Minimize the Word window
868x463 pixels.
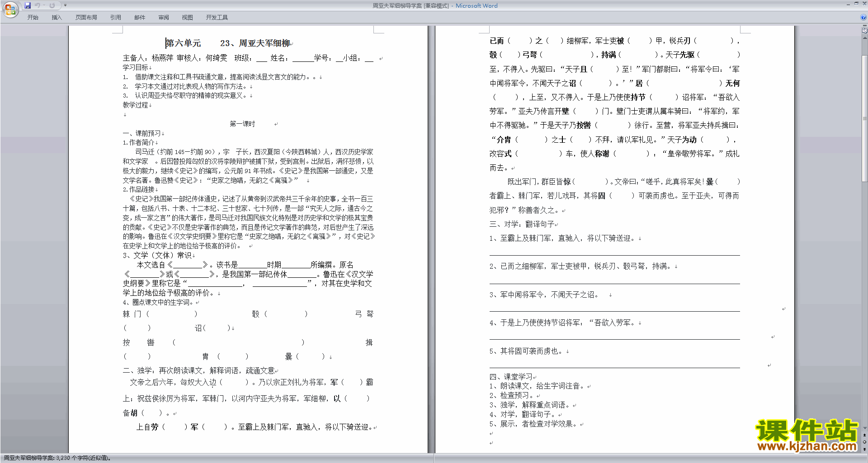click(x=848, y=4)
